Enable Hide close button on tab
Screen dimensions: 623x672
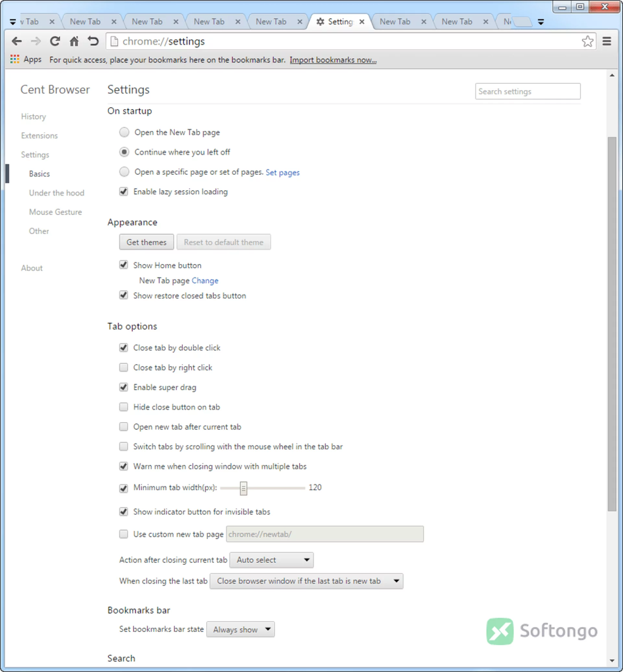pos(123,407)
